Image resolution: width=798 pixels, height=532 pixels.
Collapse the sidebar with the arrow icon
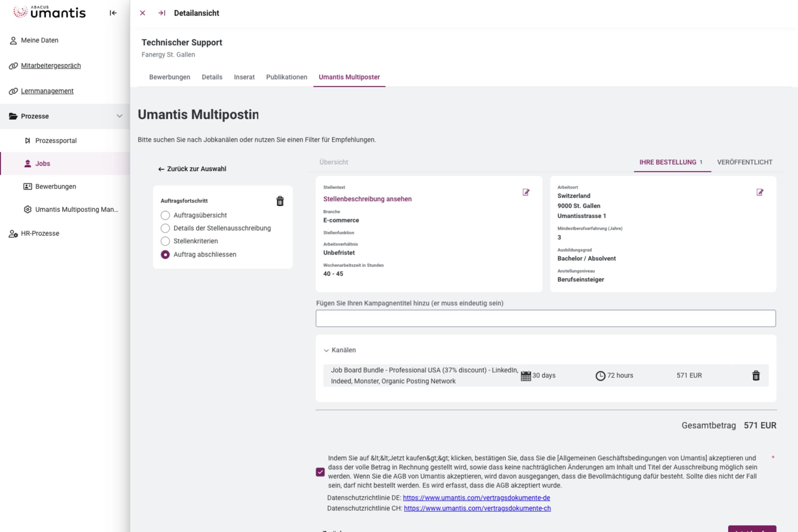coord(113,13)
